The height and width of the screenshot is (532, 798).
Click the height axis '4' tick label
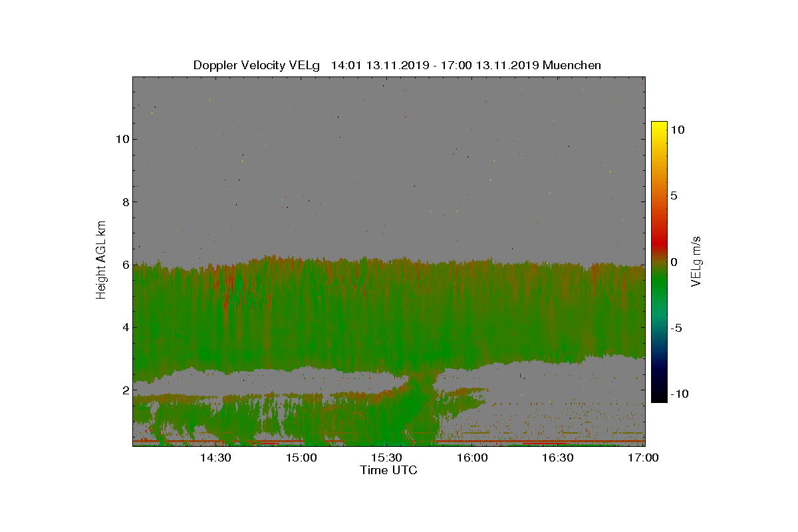pos(124,327)
